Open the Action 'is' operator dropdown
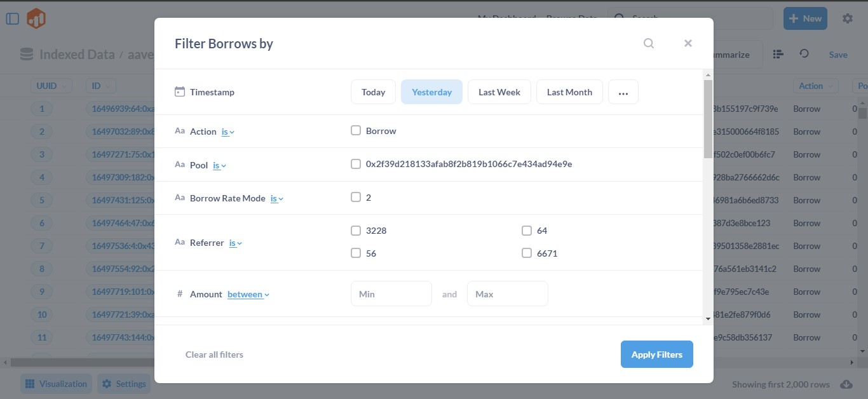The width and height of the screenshot is (868, 399). point(227,132)
